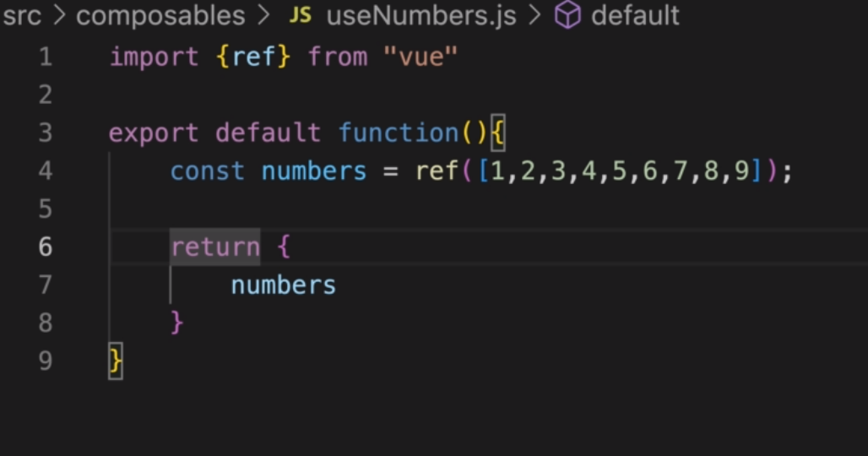Click 'ref' inside the import braces
Image resolution: width=868 pixels, height=456 pixels.
click(253, 57)
